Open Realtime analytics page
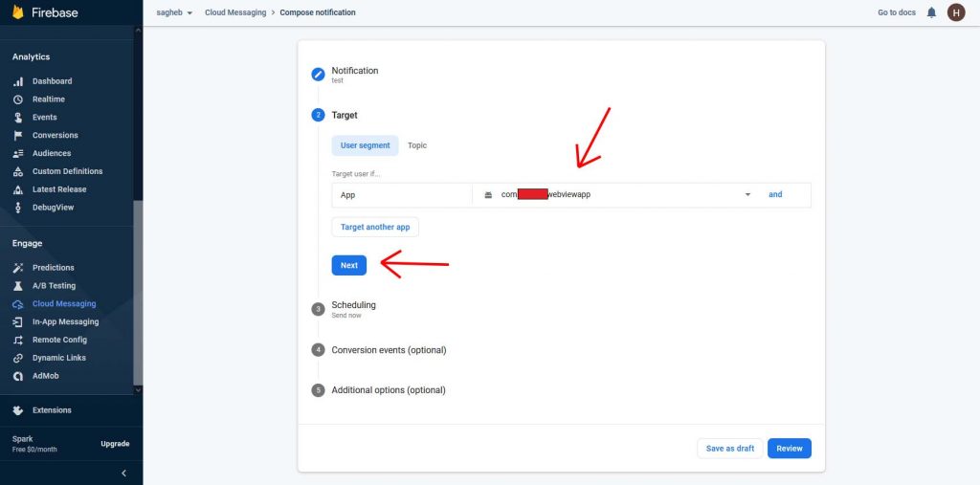This screenshot has height=485, width=980. (x=49, y=99)
